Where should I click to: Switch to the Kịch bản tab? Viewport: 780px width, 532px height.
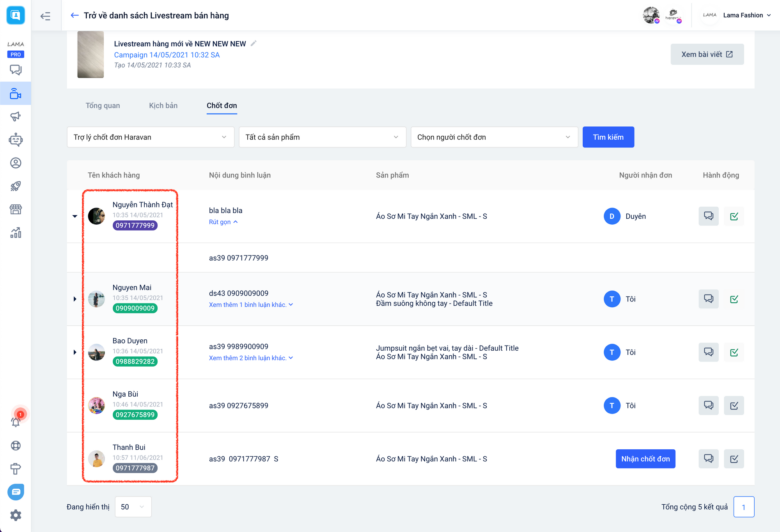163,106
